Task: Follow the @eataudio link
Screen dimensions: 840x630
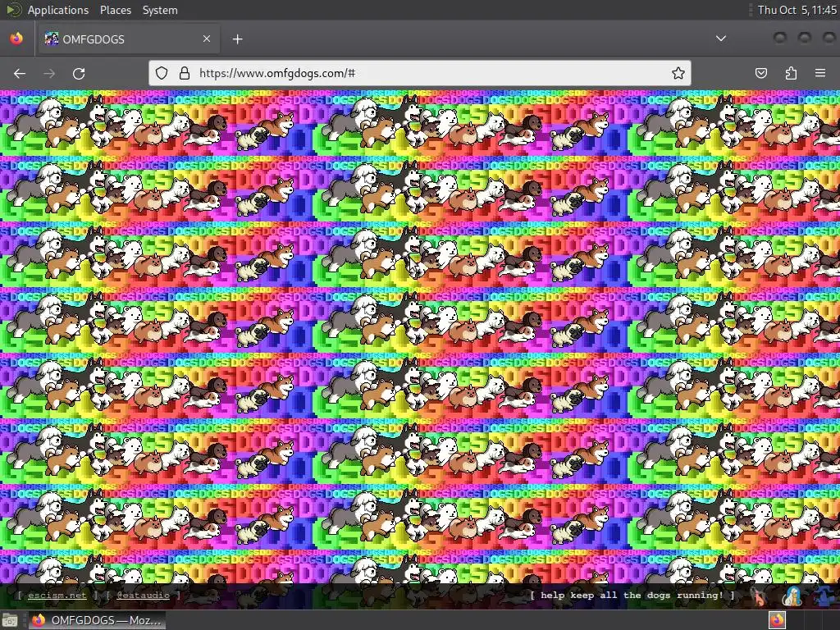Action: [x=143, y=596]
